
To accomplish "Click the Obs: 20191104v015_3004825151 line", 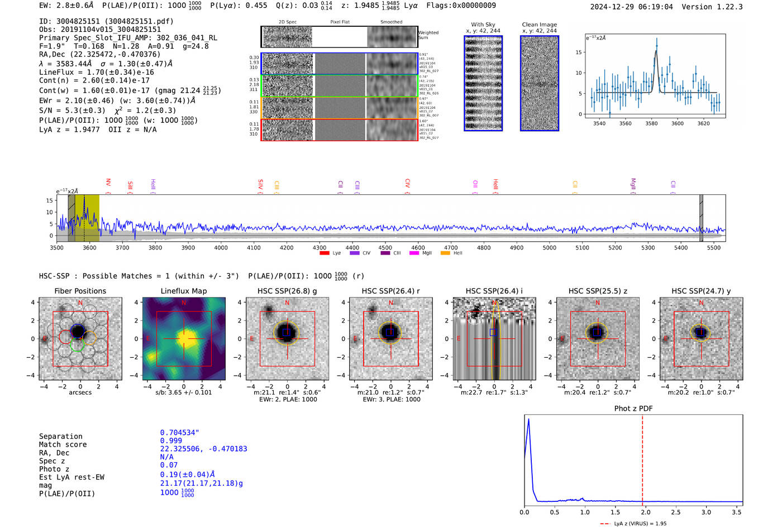I will (100, 30).
